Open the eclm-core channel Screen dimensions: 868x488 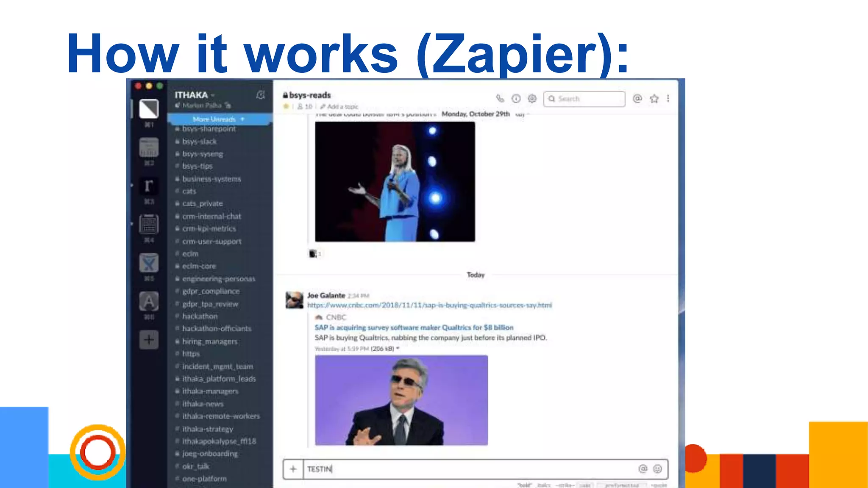pyautogui.click(x=199, y=266)
